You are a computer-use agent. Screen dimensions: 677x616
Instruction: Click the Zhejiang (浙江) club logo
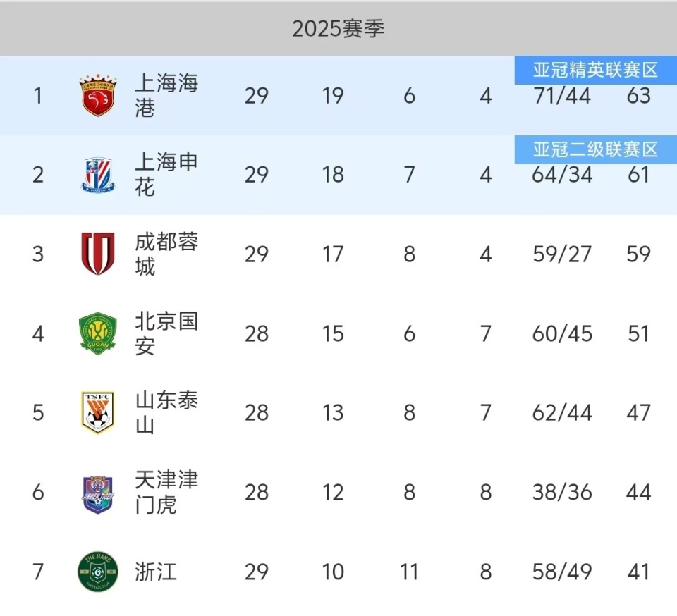tap(98, 572)
